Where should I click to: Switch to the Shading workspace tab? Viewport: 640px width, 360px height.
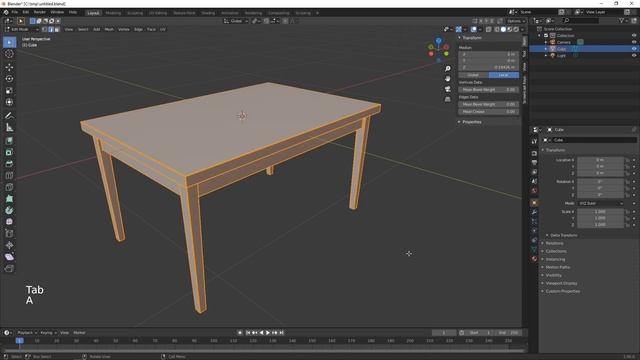click(x=208, y=13)
